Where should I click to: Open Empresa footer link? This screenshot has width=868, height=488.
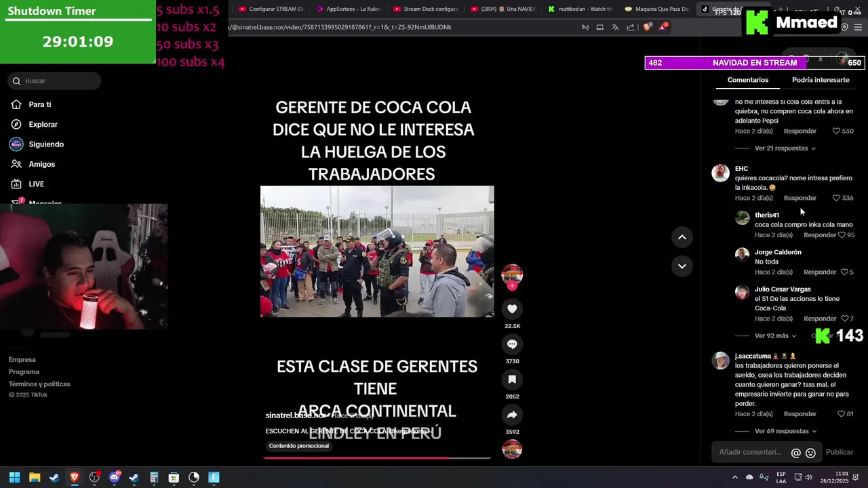point(22,360)
